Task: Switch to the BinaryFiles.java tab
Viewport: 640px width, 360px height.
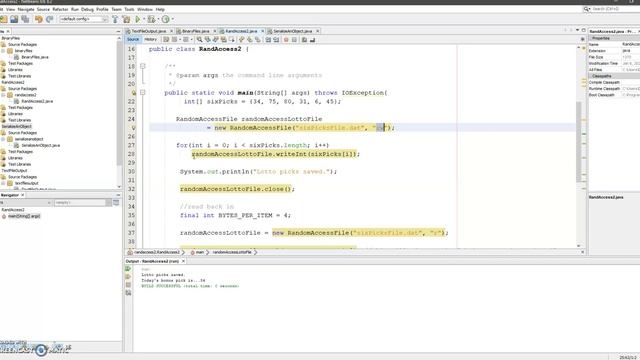Action: click(x=196, y=31)
